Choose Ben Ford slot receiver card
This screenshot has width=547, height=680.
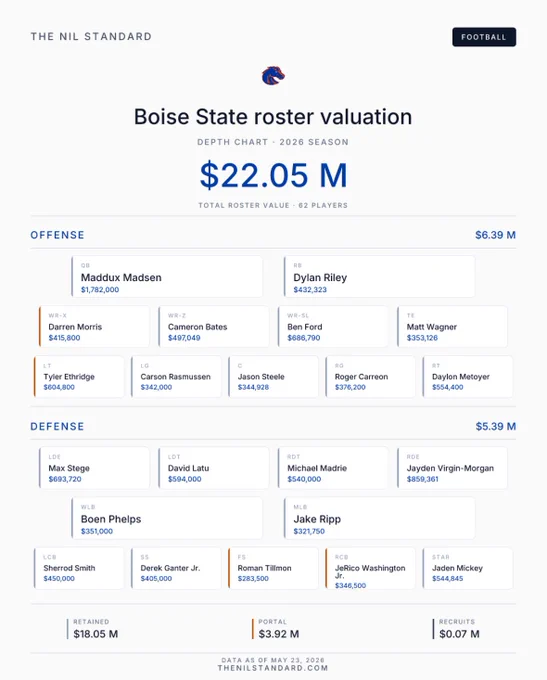pos(333,327)
